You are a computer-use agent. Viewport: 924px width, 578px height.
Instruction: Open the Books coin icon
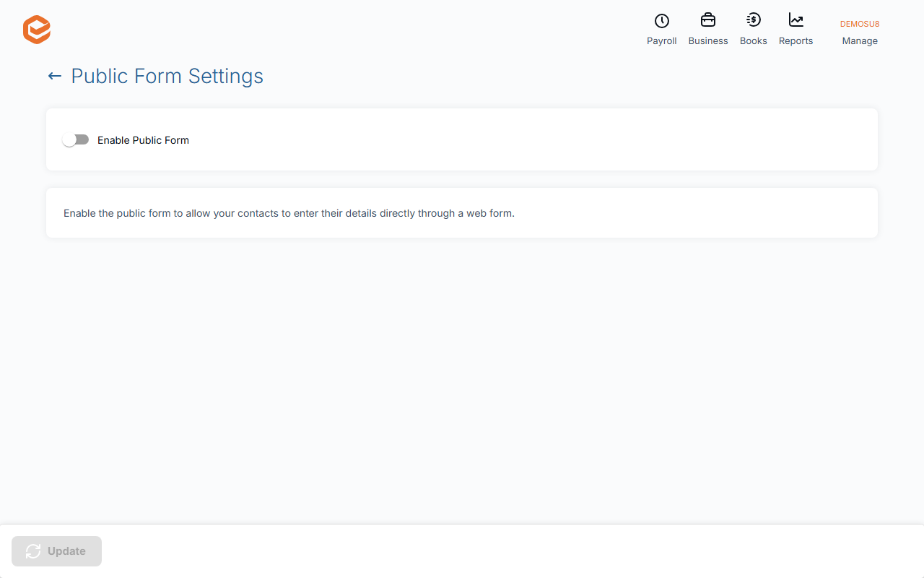[754, 20]
